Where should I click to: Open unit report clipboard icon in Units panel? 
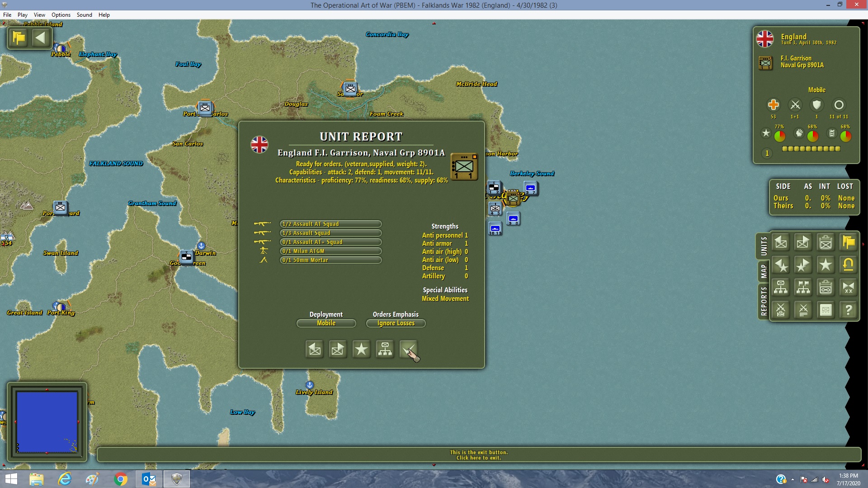(826, 243)
